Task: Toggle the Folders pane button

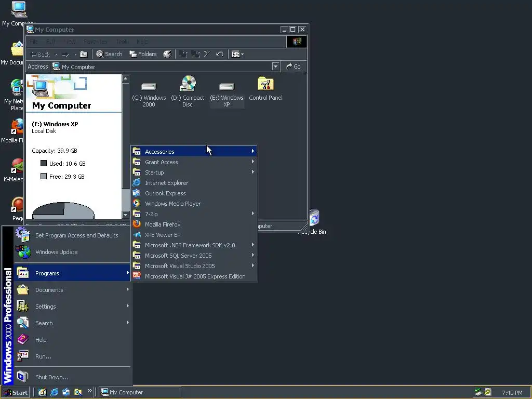Action: tap(143, 54)
